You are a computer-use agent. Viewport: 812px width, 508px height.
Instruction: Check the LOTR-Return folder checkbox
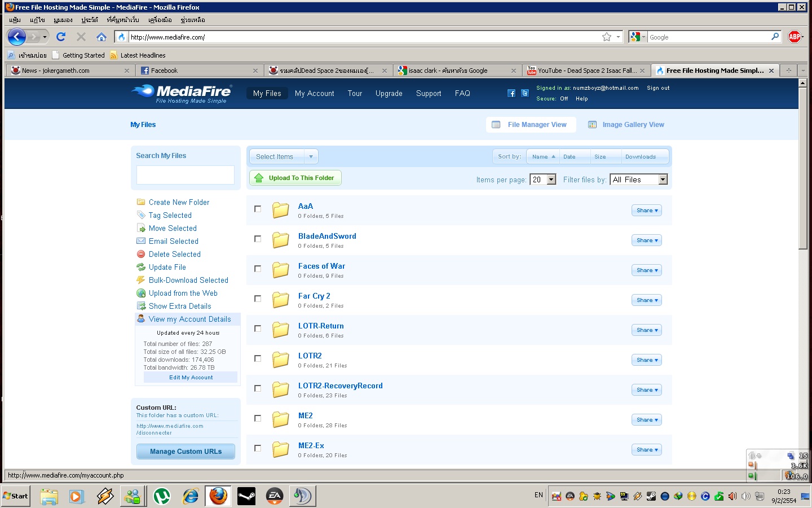tap(258, 329)
